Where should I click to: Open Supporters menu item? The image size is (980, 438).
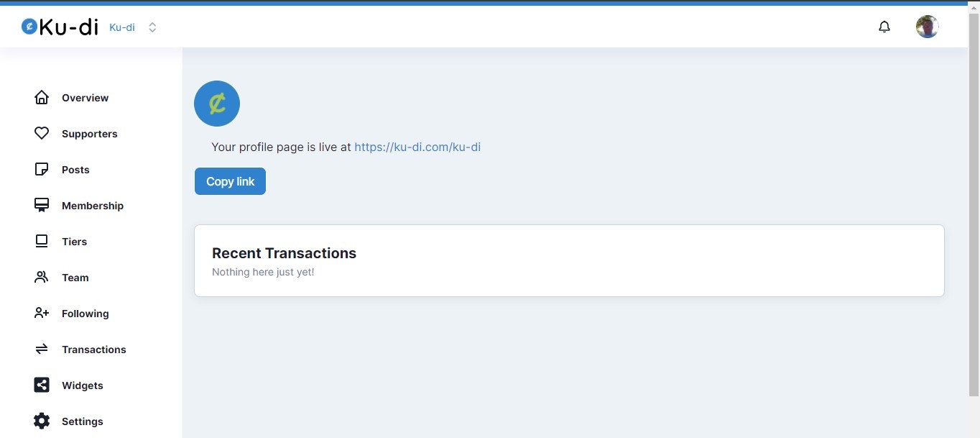[89, 134]
